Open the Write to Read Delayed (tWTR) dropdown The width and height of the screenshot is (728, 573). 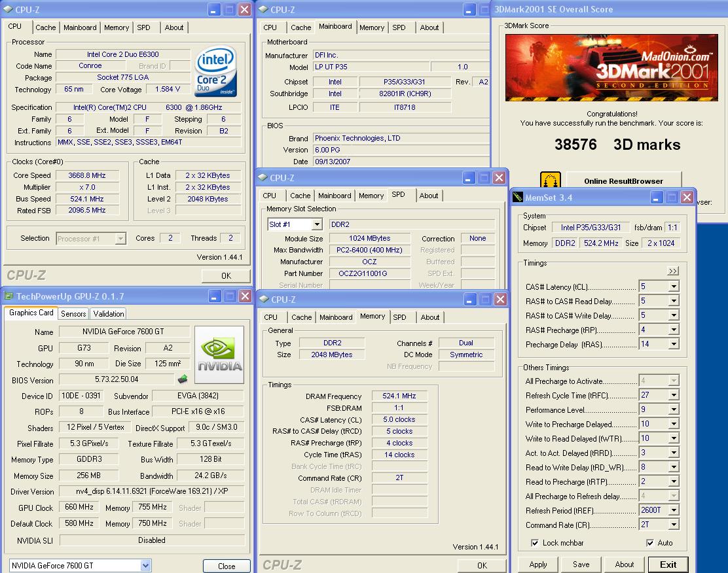point(674,438)
